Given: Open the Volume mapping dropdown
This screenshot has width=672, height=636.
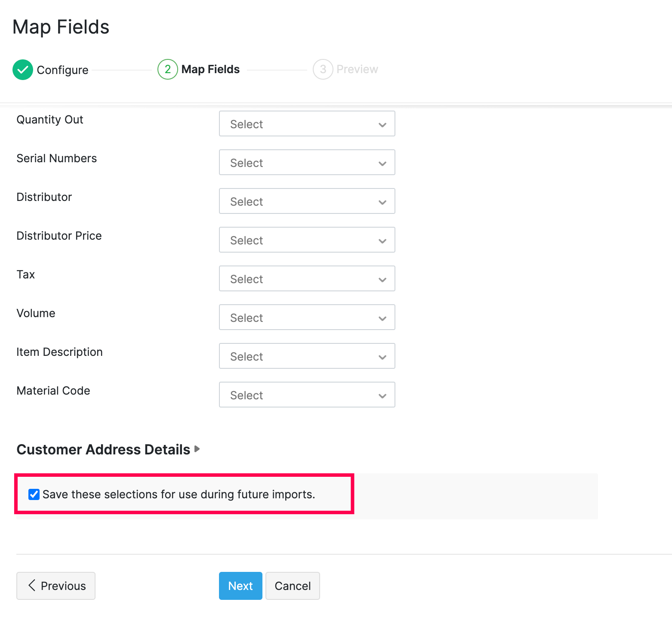Looking at the screenshot, I should click(307, 318).
